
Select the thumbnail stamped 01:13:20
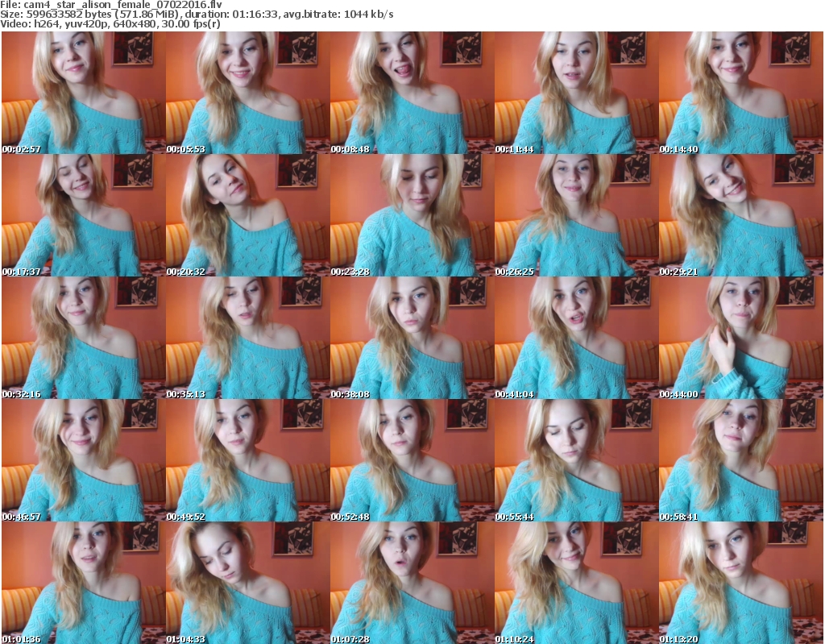(x=741, y=583)
